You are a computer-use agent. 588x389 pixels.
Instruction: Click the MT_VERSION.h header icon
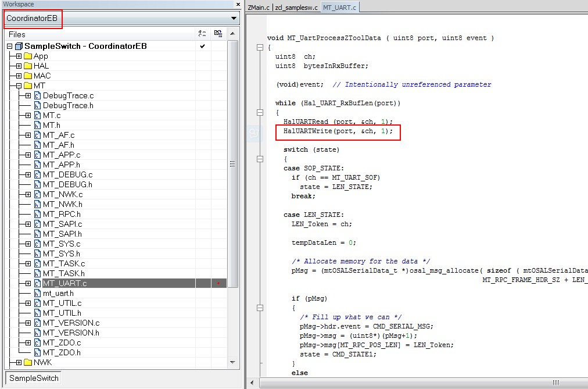(x=37, y=333)
